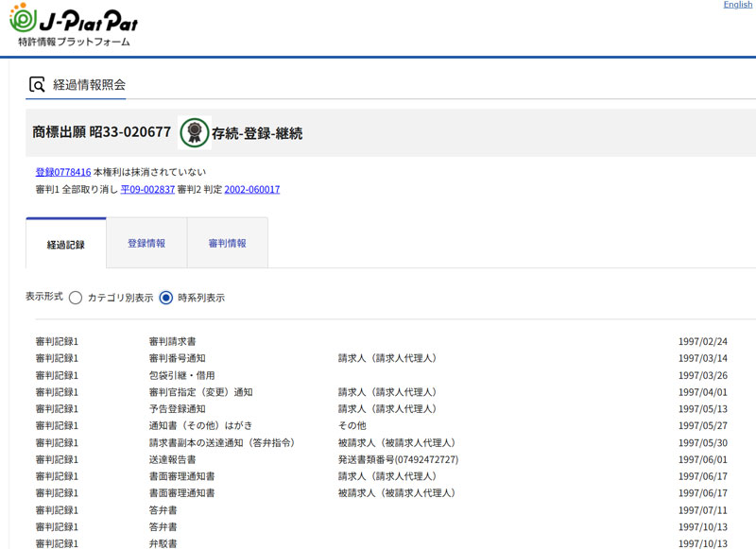Click 存続-登録-継続 status text
Screen dimensions: 756x549
[257, 133]
